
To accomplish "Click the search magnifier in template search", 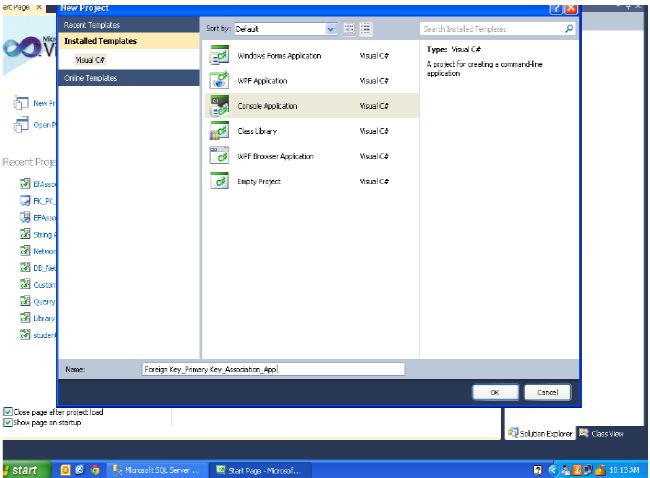I will [x=569, y=29].
